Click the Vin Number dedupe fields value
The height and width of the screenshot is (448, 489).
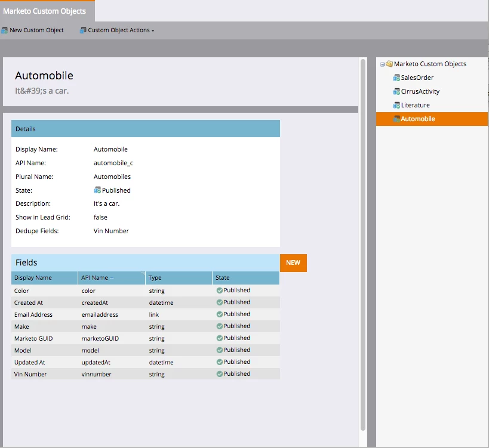[111, 231]
